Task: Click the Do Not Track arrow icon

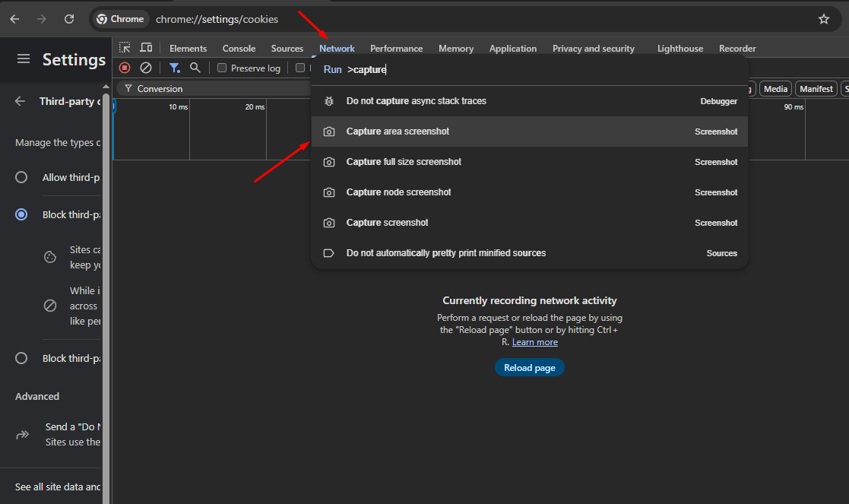Action: (x=23, y=435)
